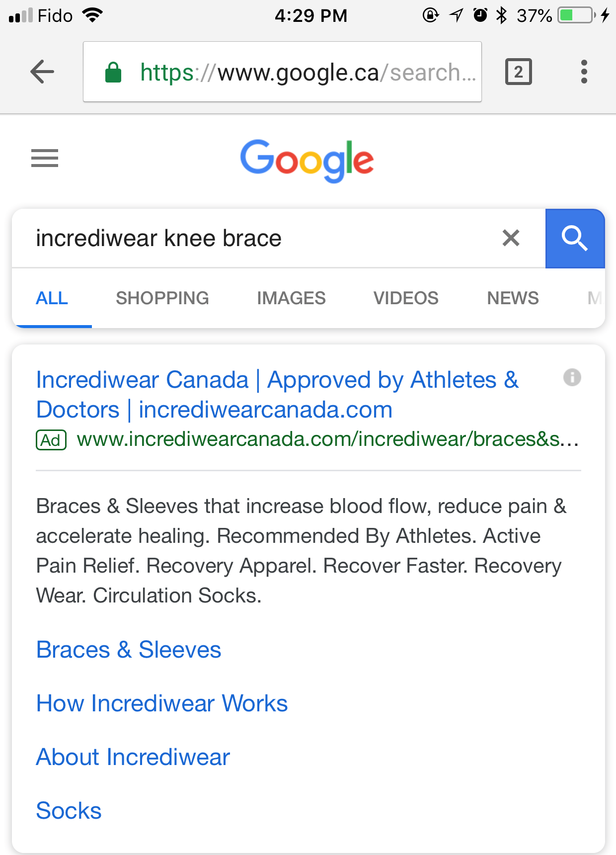Open the tab switcher showing 2 tabs
Viewport: 616px width, 855px height.
[518, 72]
